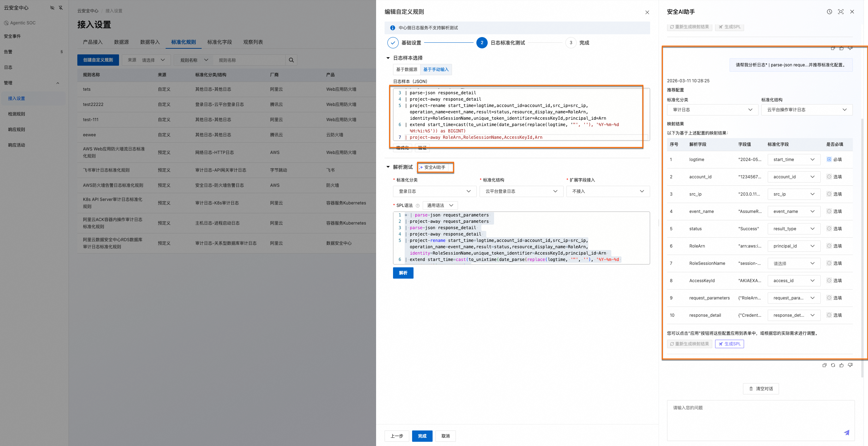Switch to the 标准化字段 tab
Screen dimensions: 868x446
click(219, 42)
